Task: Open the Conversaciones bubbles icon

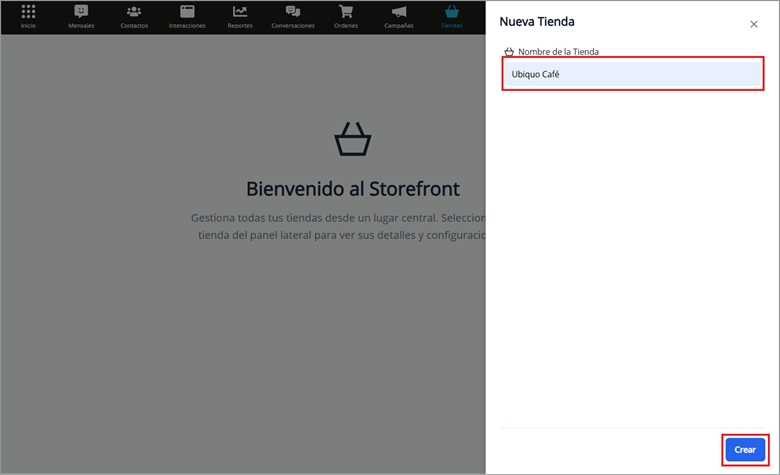Action: (293, 12)
